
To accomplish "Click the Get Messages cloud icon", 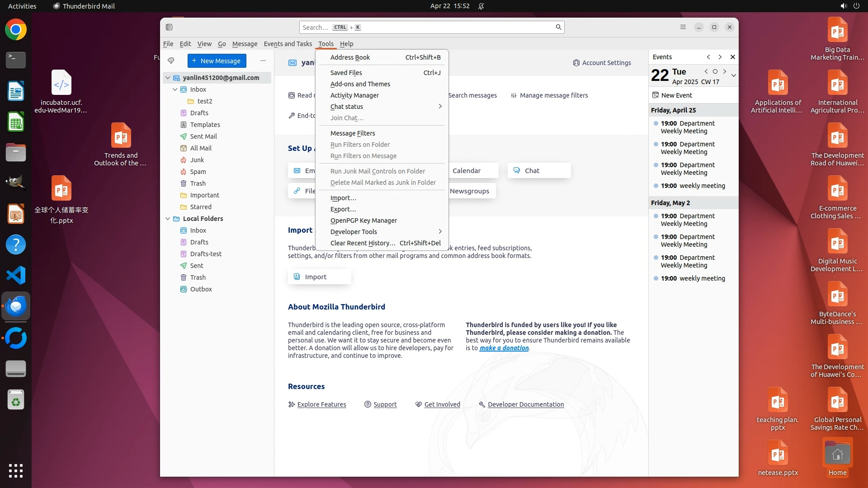I will tap(171, 61).
